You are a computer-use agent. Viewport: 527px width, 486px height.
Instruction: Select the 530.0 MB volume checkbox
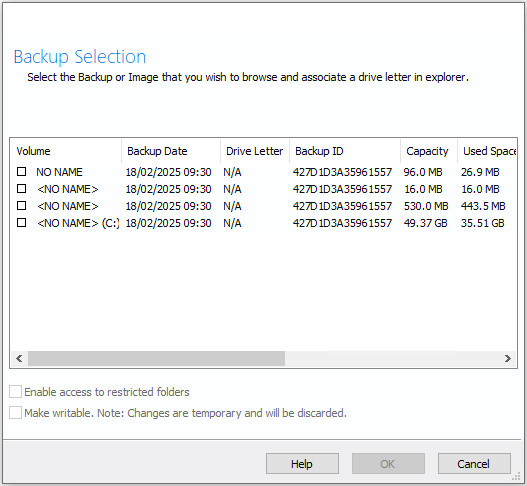(x=22, y=205)
